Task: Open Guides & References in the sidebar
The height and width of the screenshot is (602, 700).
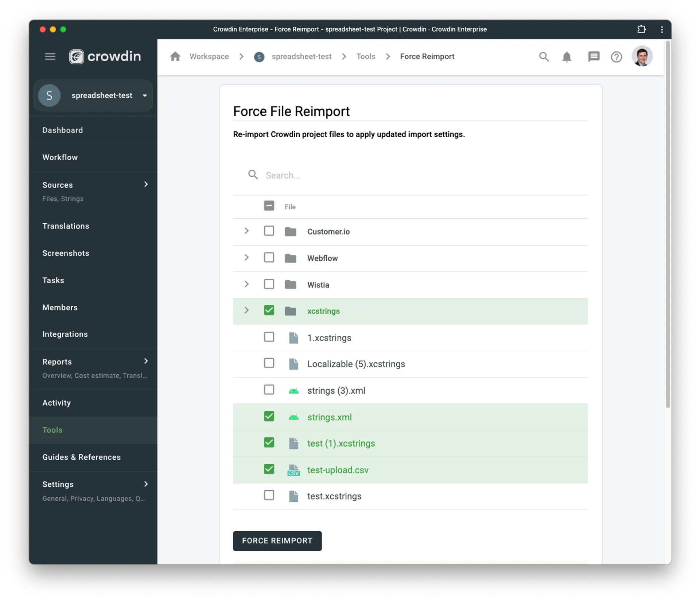Action: click(93, 458)
